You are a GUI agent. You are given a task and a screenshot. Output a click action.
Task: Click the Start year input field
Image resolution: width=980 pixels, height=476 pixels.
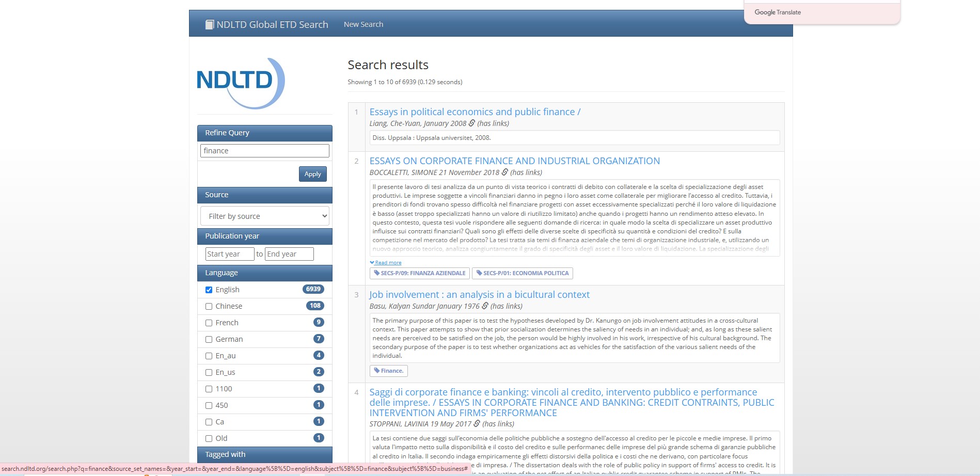pyautogui.click(x=229, y=254)
